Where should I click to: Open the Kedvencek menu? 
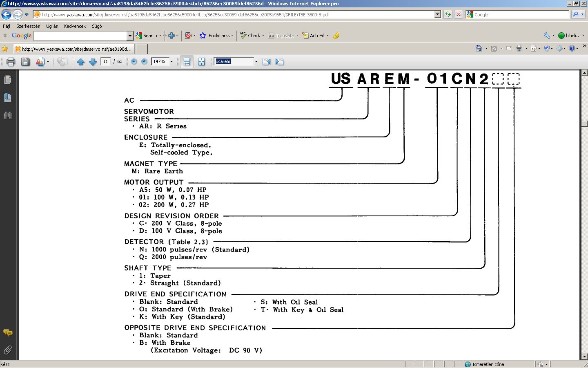pos(75,26)
